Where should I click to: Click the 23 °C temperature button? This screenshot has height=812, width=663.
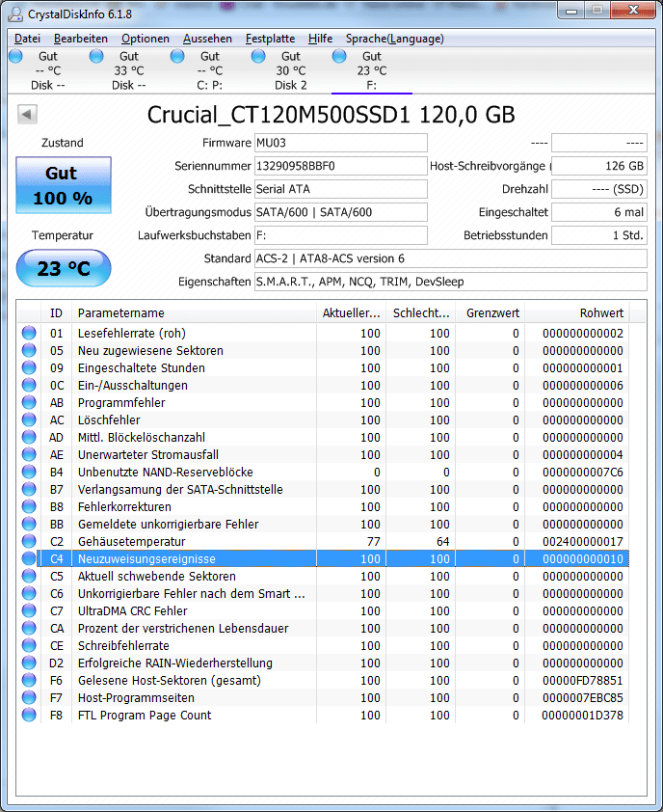64,268
